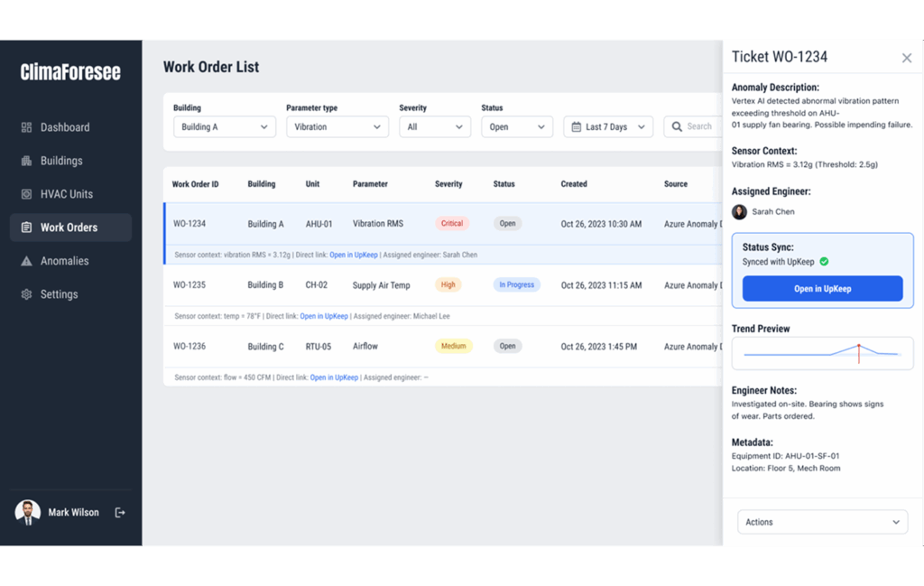Click the HVAC Units icon
This screenshot has width=924, height=586.
(x=26, y=194)
